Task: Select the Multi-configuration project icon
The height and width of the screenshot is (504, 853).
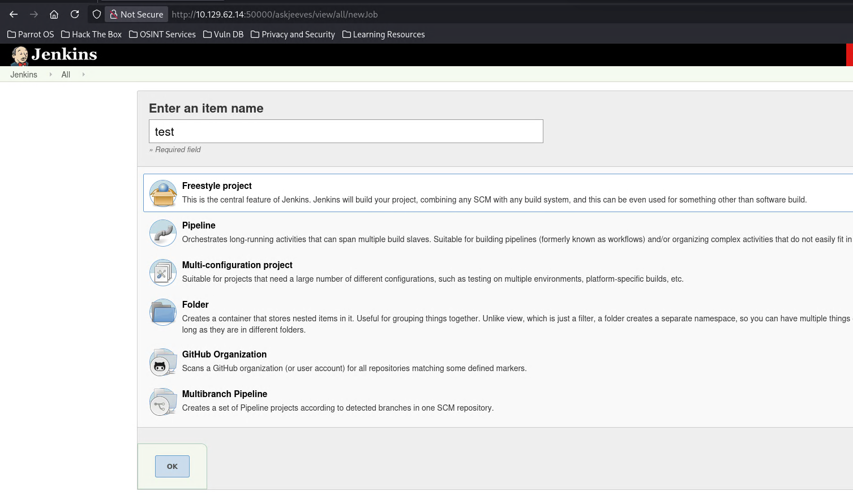Action: [x=163, y=273]
